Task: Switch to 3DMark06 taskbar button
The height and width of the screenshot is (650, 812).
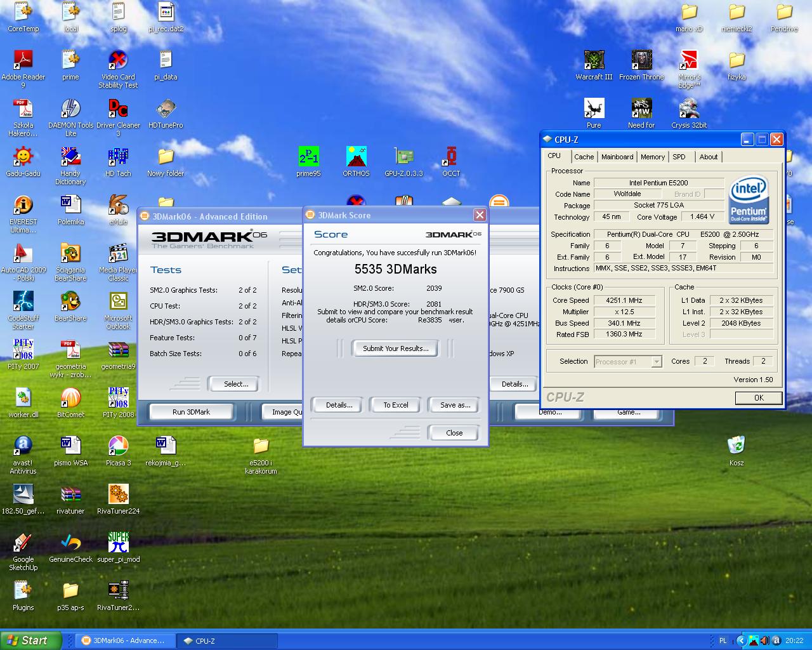Action: tap(126, 640)
